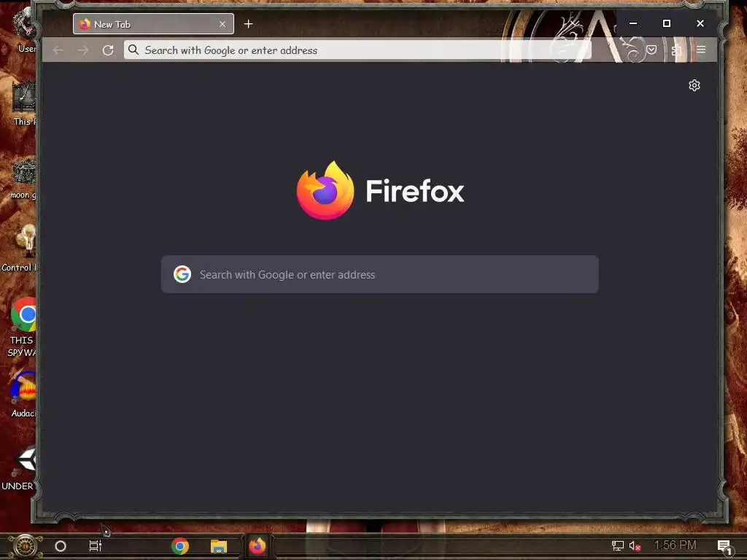Close the Firefox window
747x560 pixels.
[700, 23]
